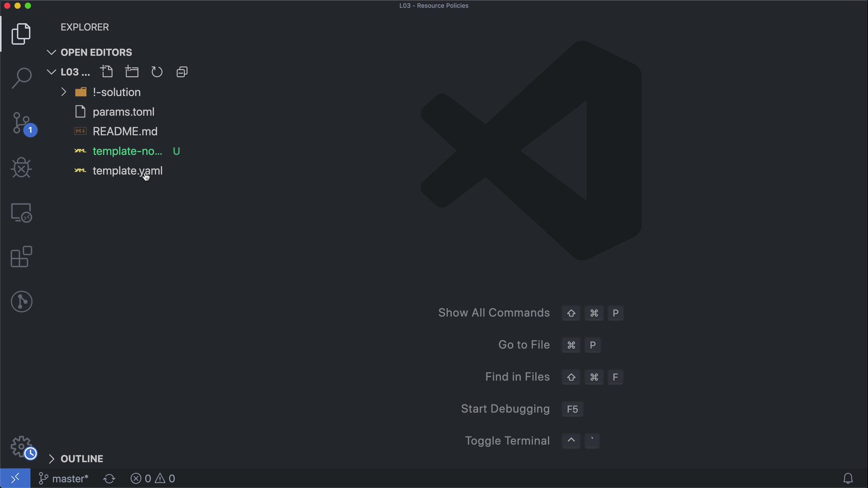This screenshot has width=868, height=488.
Task: Show errors and warnings problems panel
Action: 153,479
